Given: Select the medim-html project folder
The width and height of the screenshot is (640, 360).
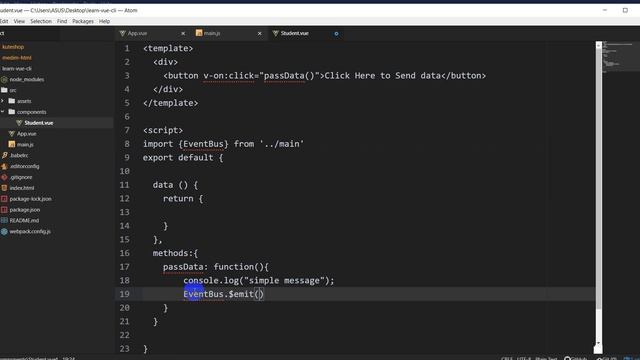Looking at the screenshot, I should click(x=17, y=58).
